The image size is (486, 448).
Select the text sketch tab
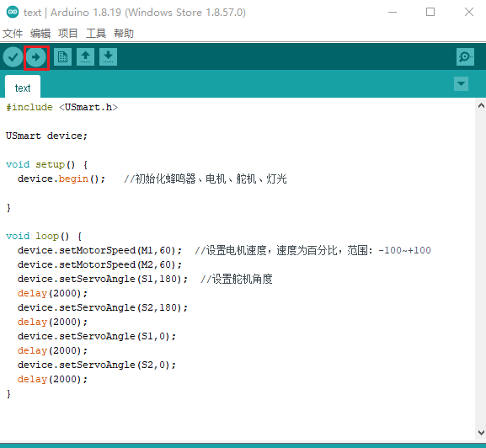coord(23,87)
